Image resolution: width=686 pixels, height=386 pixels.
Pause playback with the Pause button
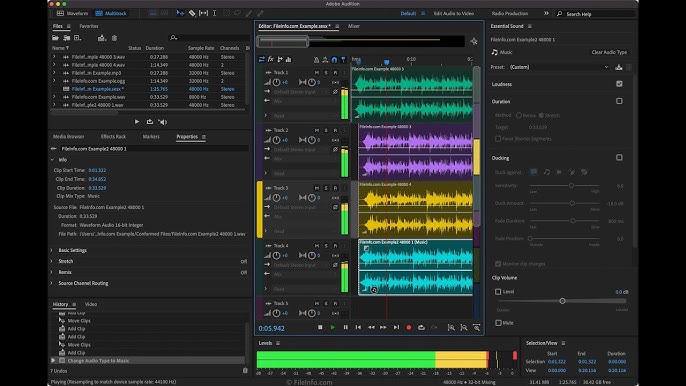click(346, 327)
